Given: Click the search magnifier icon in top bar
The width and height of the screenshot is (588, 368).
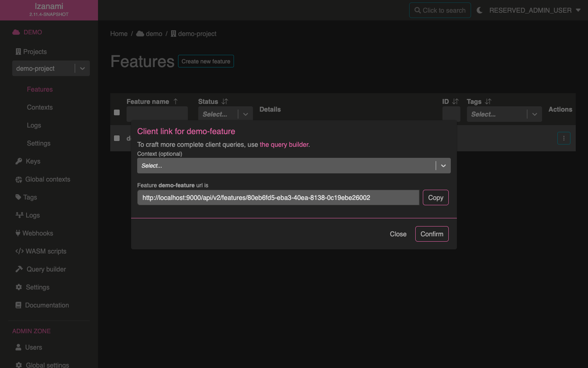Looking at the screenshot, I should [x=417, y=10].
